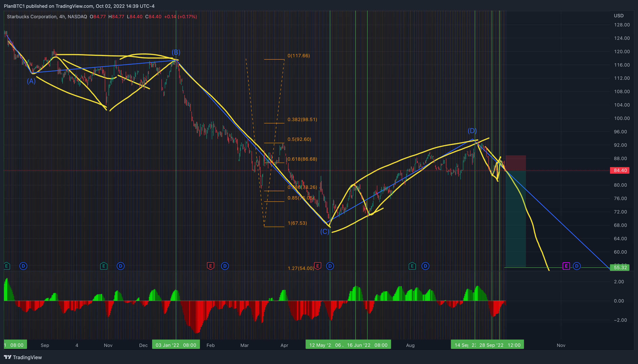Click the 0.618(86.68) Fibonacci level label
The height and width of the screenshot is (364, 638).
click(302, 159)
